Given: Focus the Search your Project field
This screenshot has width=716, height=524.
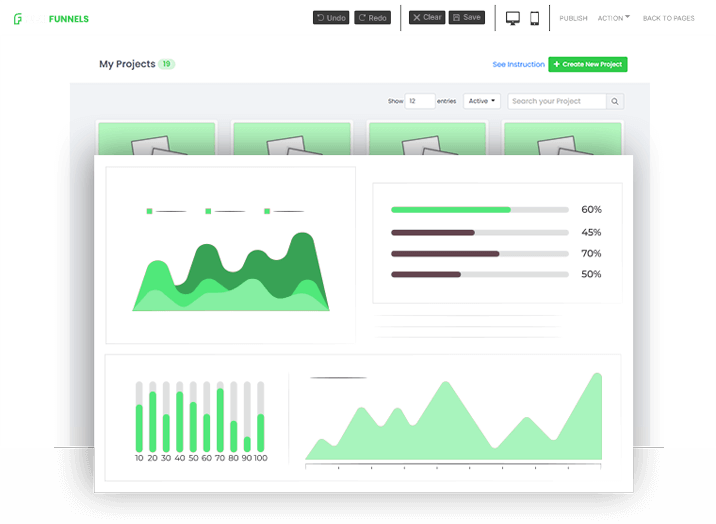Looking at the screenshot, I should point(557,101).
